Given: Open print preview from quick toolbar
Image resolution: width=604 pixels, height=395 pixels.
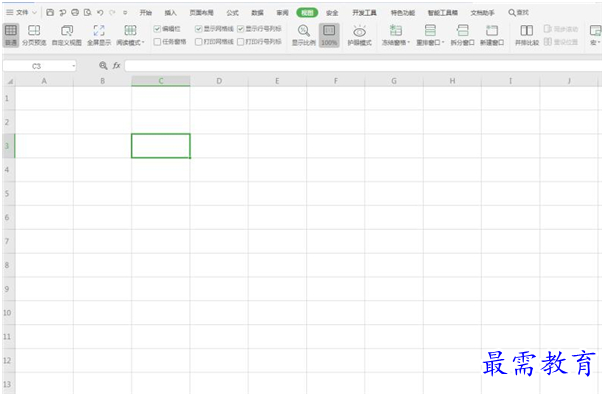Looking at the screenshot, I should pyautogui.click(x=87, y=13).
